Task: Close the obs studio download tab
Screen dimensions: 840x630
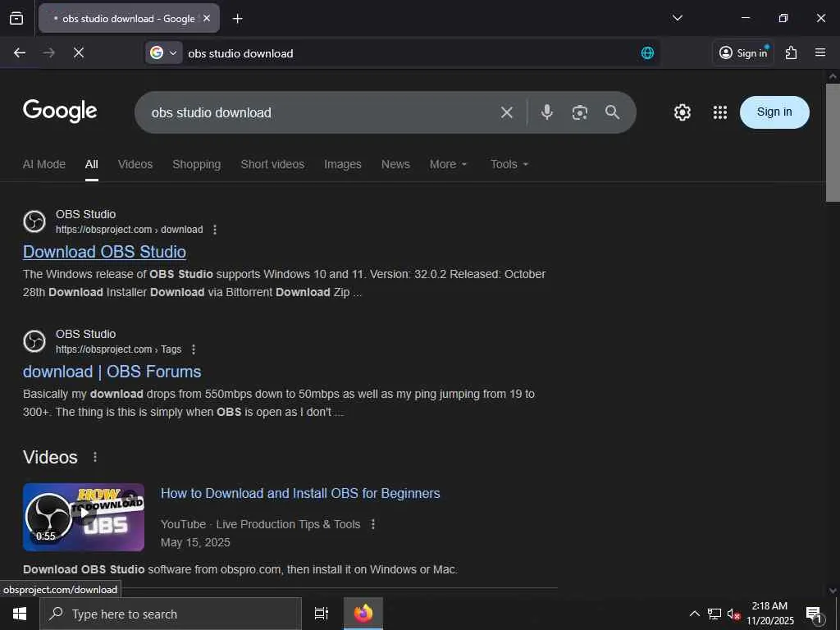Action: [207, 18]
